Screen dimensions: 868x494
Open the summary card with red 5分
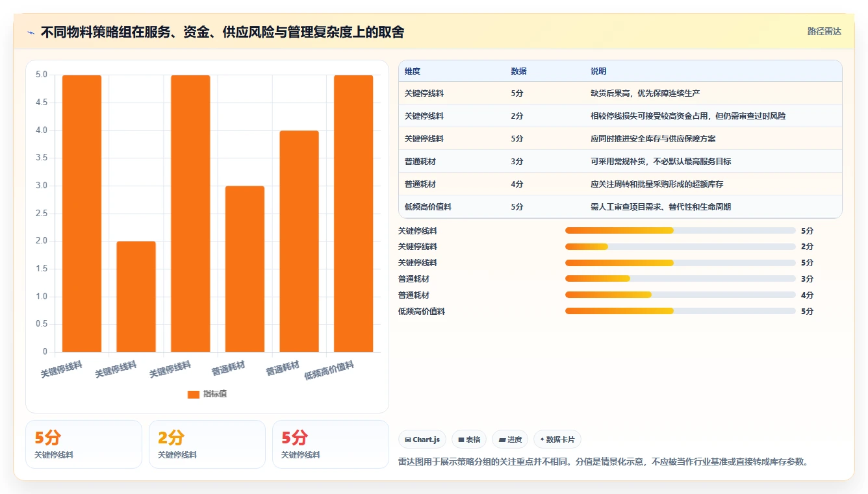pyautogui.click(x=331, y=444)
